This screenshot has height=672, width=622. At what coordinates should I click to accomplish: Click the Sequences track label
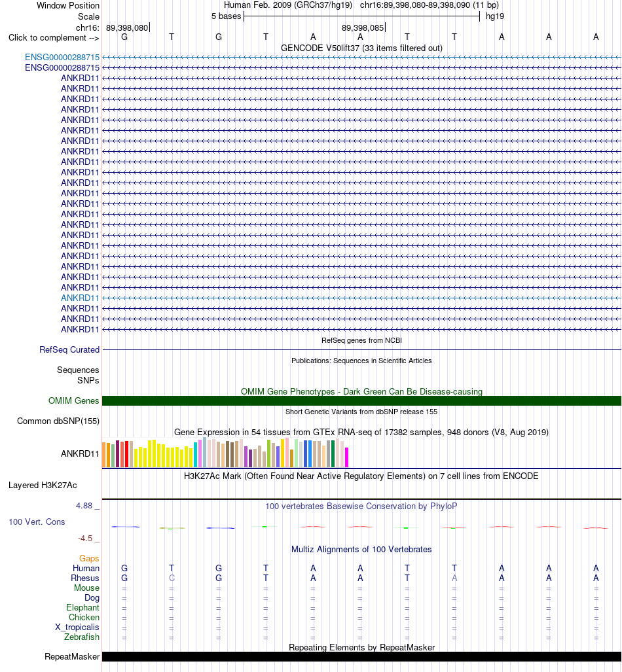(x=78, y=370)
